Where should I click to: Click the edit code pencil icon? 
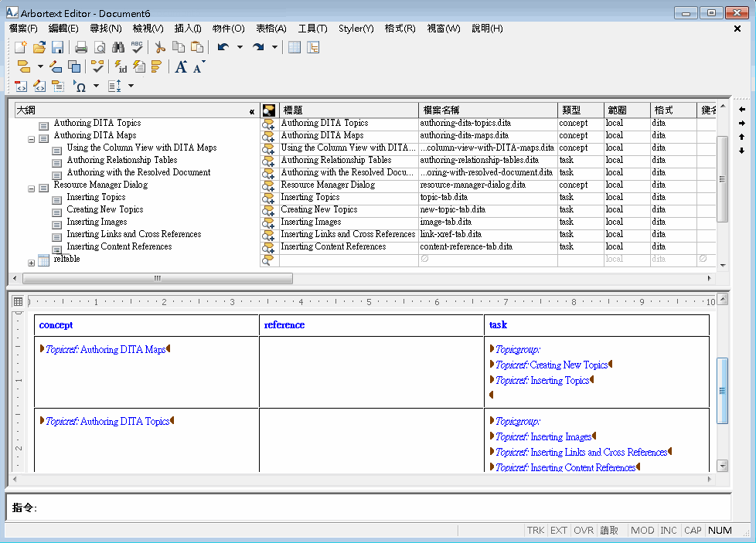pyautogui.click(x=39, y=87)
